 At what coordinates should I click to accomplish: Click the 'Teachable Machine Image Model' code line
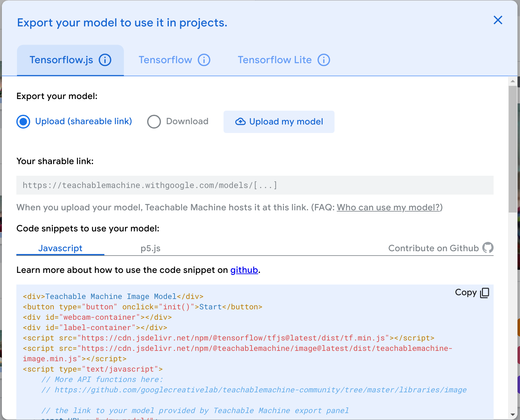coord(113,296)
